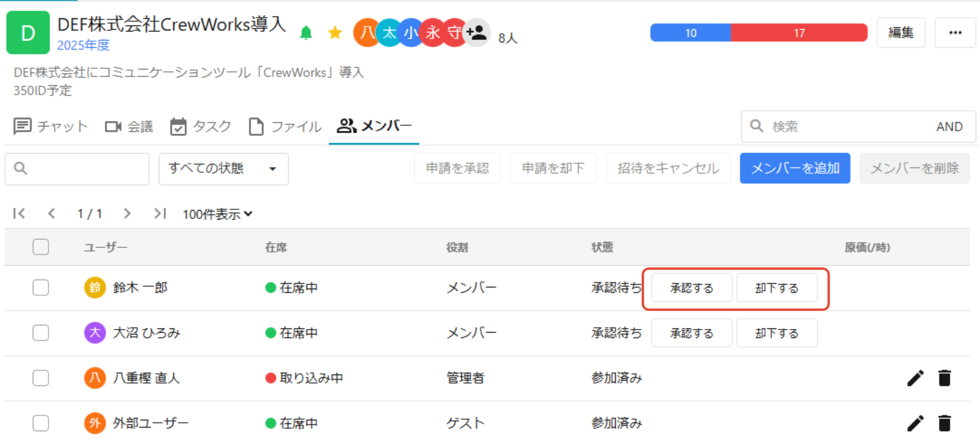980x444 pixels.
Task: Click 承認する for 鈴木 一郎
Action: (692, 288)
